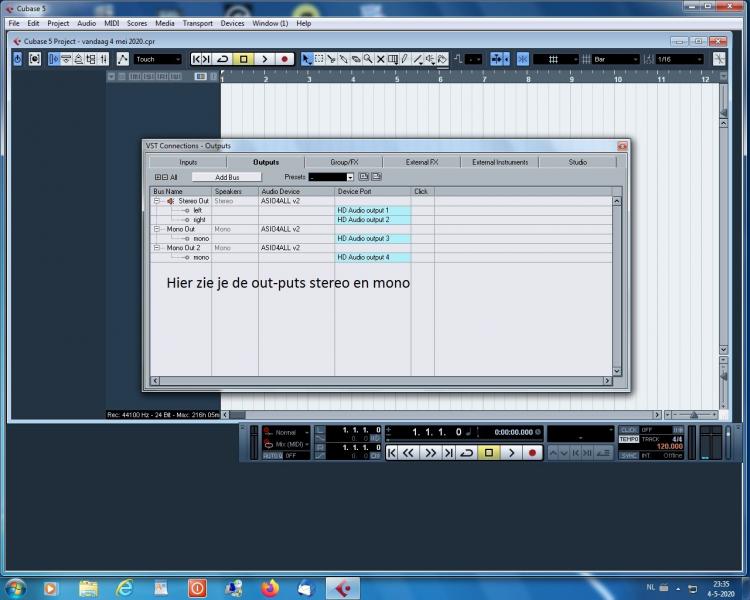
Task: Click Rewind in transport panel
Action: (x=408, y=453)
